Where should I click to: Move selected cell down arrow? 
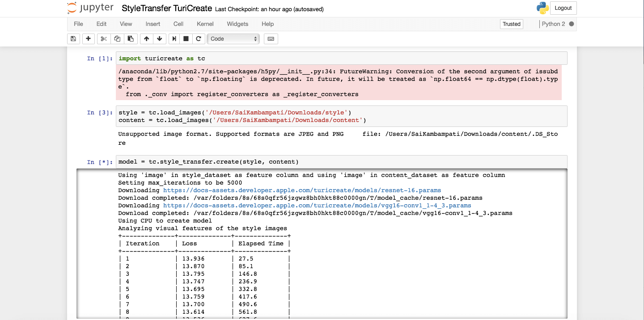pos(159,39)
